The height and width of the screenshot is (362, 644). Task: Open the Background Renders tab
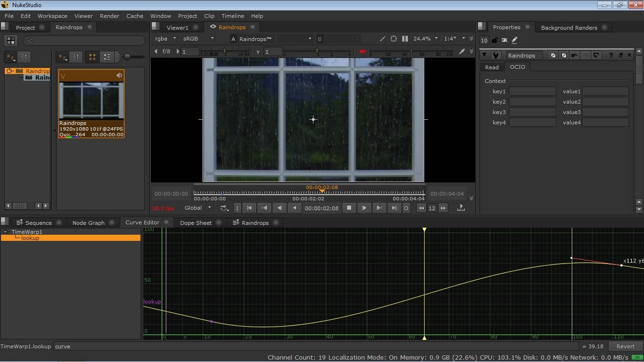coord(569,27)
